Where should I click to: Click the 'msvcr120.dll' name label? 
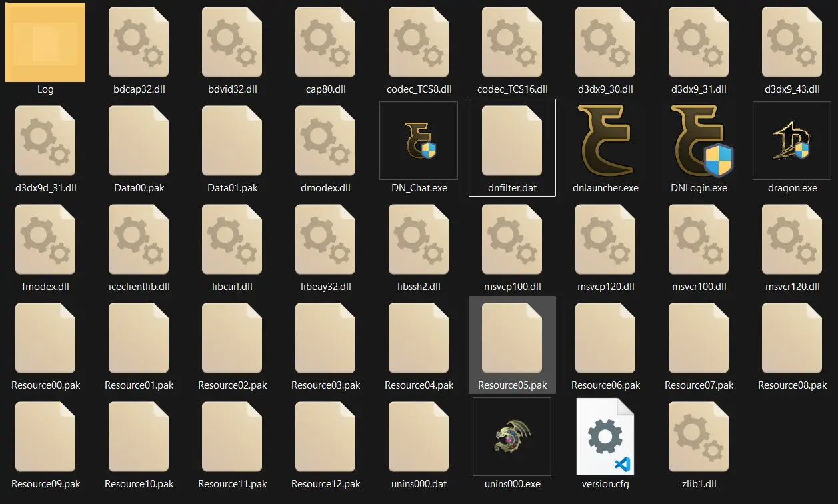(x=792, y=287)
